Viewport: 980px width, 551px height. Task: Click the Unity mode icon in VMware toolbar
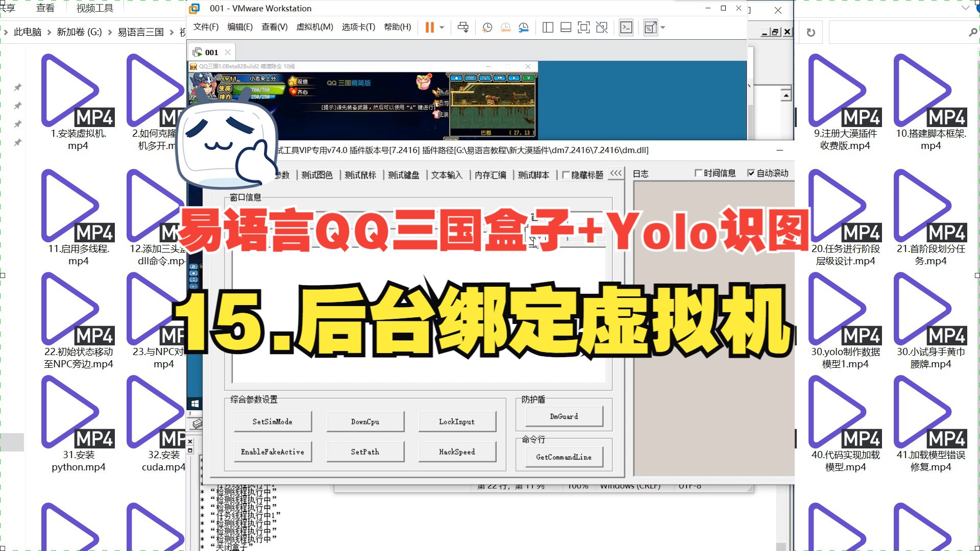(x=602, y=28)
